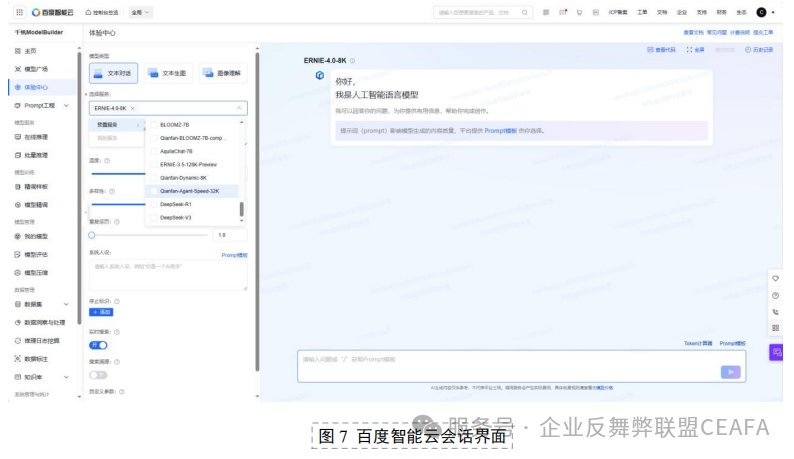Click the search magnifier icon
794x459 pixels.
tap(525, 12)
